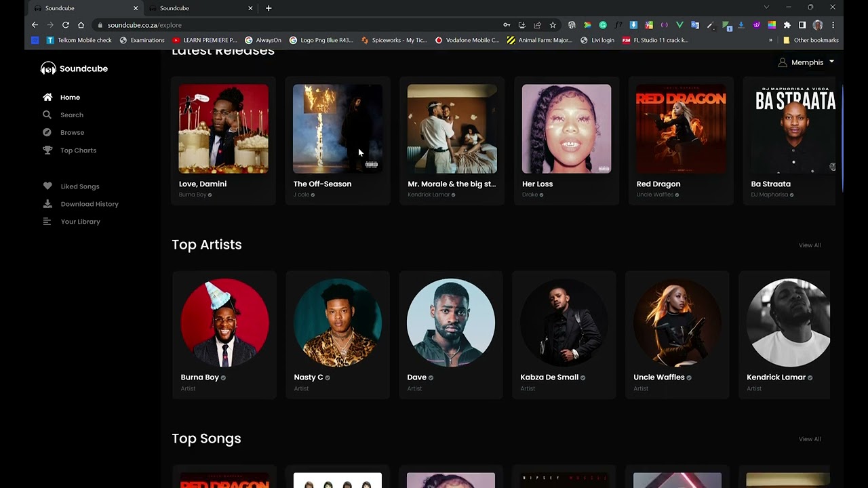868x488 pixels.
Task: Open Telkom Mobile check bookmark
Action: tap(79, 40)
